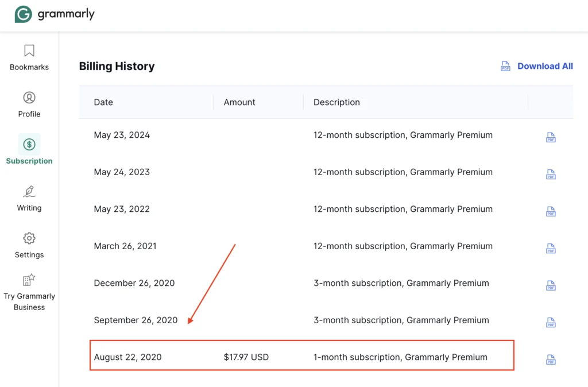Viewport: 588px width, 387px height.
Task: Download the PDF for the May 23, 2024 invoice
Action: (551, 137)
